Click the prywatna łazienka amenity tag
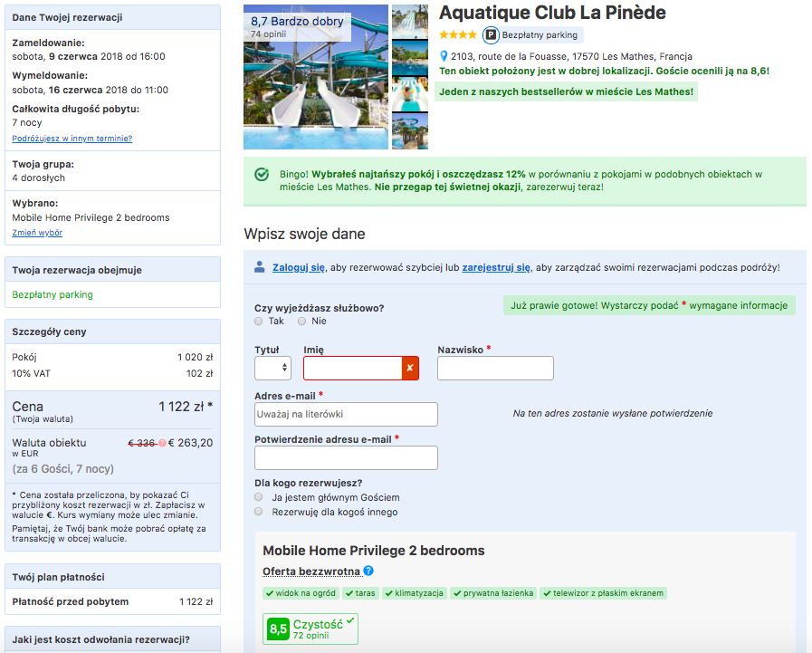Viewport: 812px width, 653px height. point(493,593)
